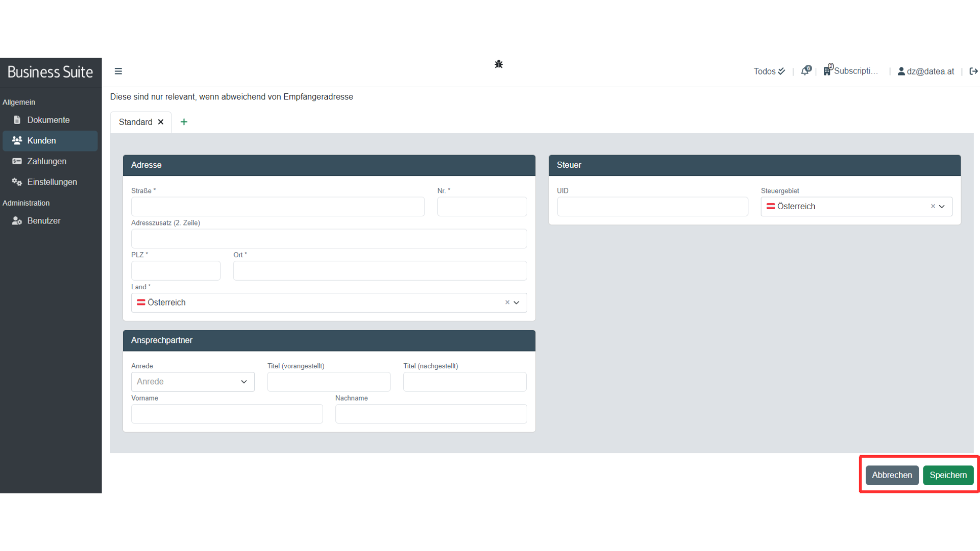
Task: Click the UID input field
Action: pyautogui.click(x=652, y=207)
